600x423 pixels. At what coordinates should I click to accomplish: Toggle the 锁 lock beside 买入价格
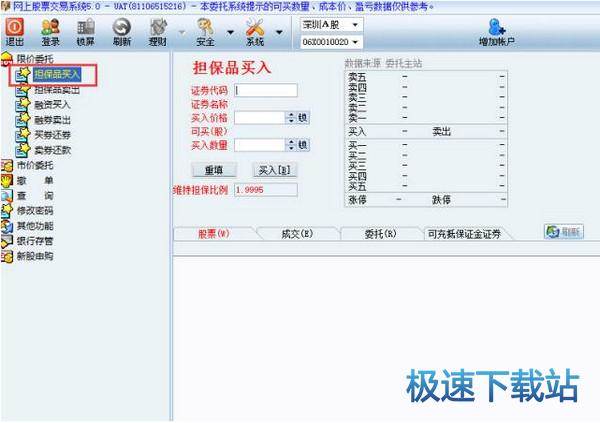[303, 118]
